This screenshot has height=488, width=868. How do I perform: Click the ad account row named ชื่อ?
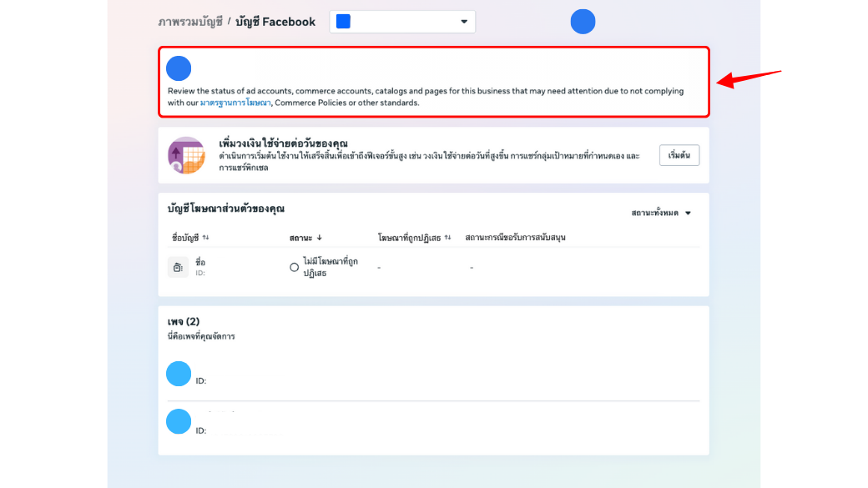200,263
